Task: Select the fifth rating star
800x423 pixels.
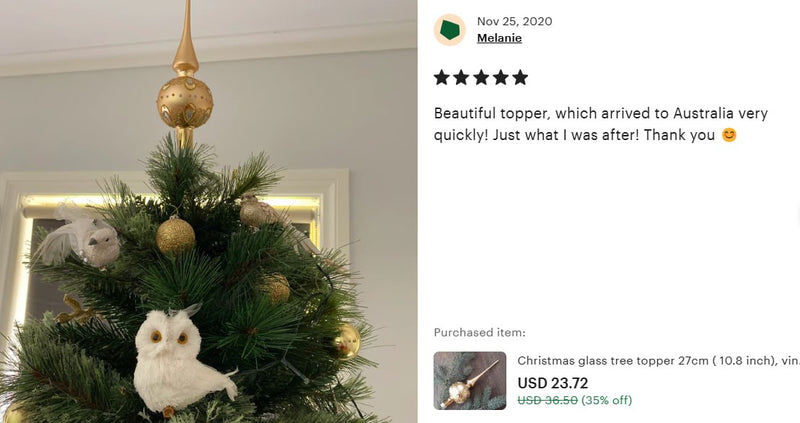Action: (520, 78)
